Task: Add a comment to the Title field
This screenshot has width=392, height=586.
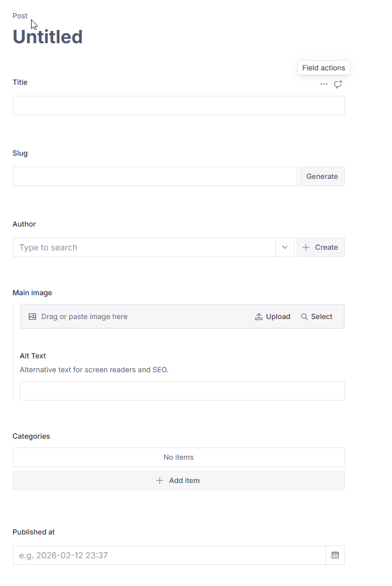Action: pos(338,84)
